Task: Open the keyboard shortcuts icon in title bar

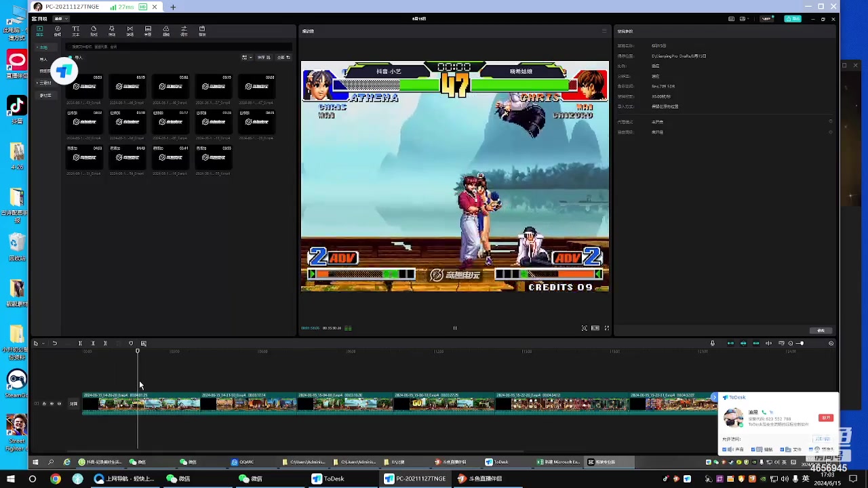Action: [731, 19]
